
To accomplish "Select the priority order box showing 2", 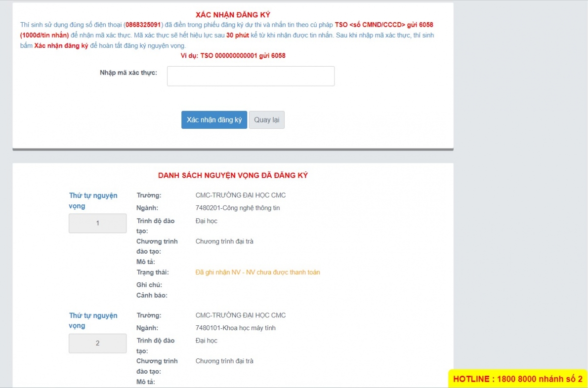I will click(97, 343).
